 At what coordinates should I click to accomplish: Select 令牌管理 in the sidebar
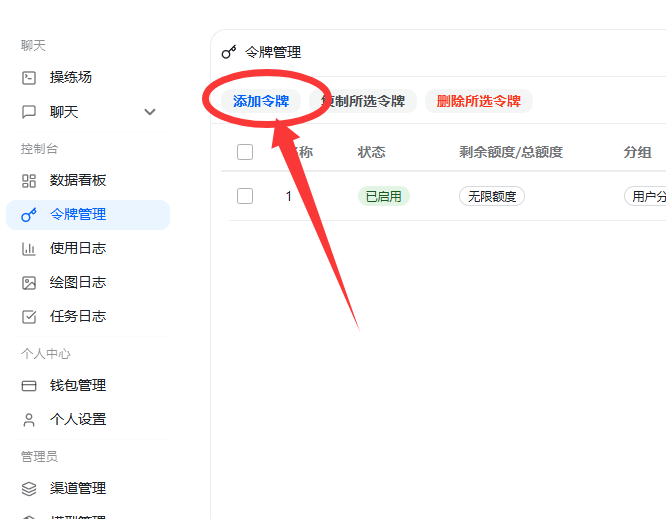(88, 215)
